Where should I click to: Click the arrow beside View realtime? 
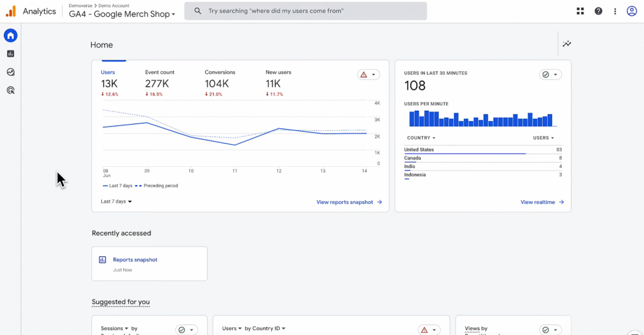coord(562,202)
